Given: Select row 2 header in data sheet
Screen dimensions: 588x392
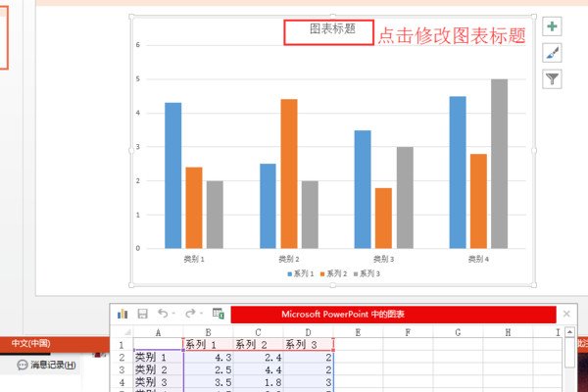Looking at the screenshot, I should [x=122, y=358].
